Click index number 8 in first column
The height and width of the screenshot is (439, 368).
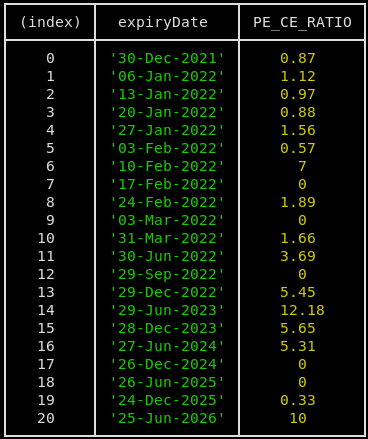50,202
